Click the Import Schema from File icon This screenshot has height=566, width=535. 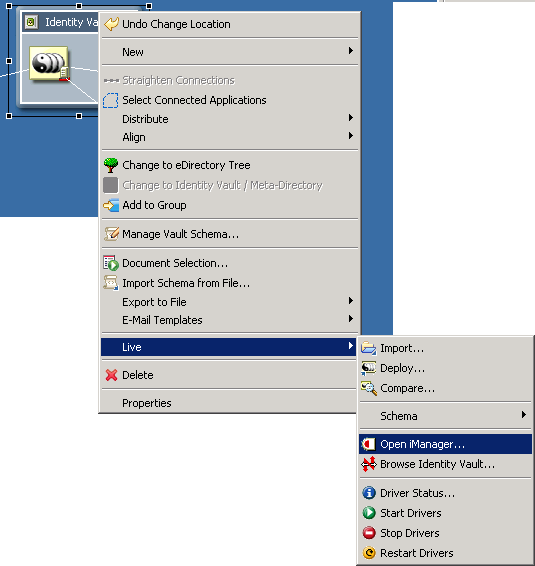pyautogui.click(x=111, y=283)
